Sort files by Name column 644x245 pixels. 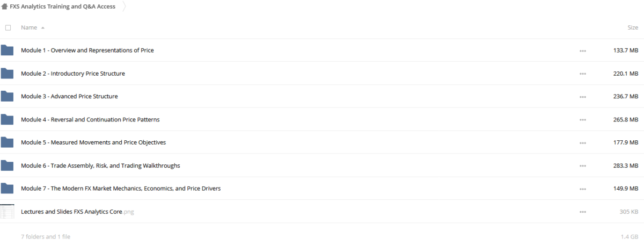(29, 27)
